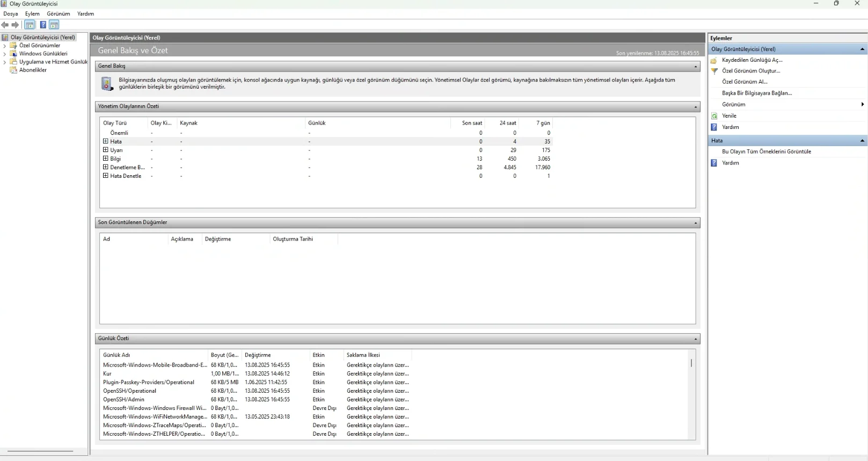
Task: Expand the Uyarı event type row
Action: [x=106, y=150]
